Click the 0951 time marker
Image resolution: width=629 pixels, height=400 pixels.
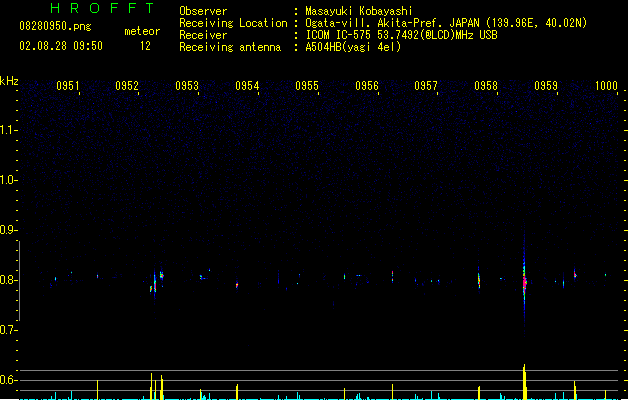pyautogui.click(x=67, y=86)
